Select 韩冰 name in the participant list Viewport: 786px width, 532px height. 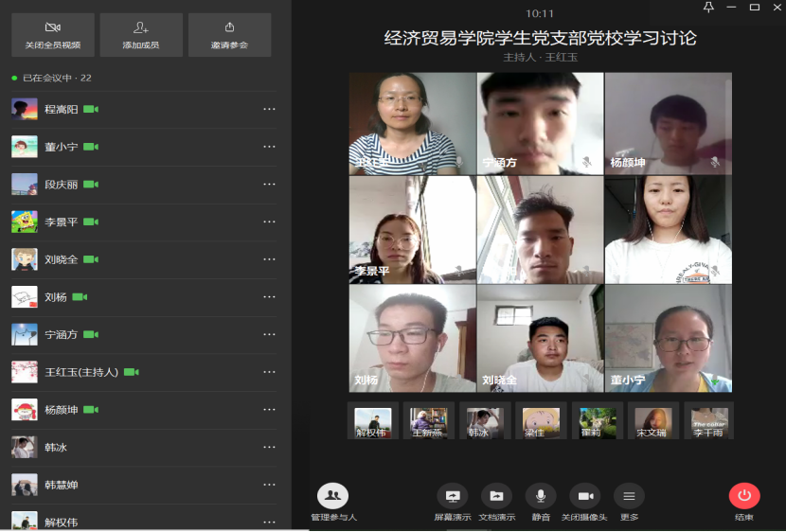pyautogui.click(x=56, y=448)
